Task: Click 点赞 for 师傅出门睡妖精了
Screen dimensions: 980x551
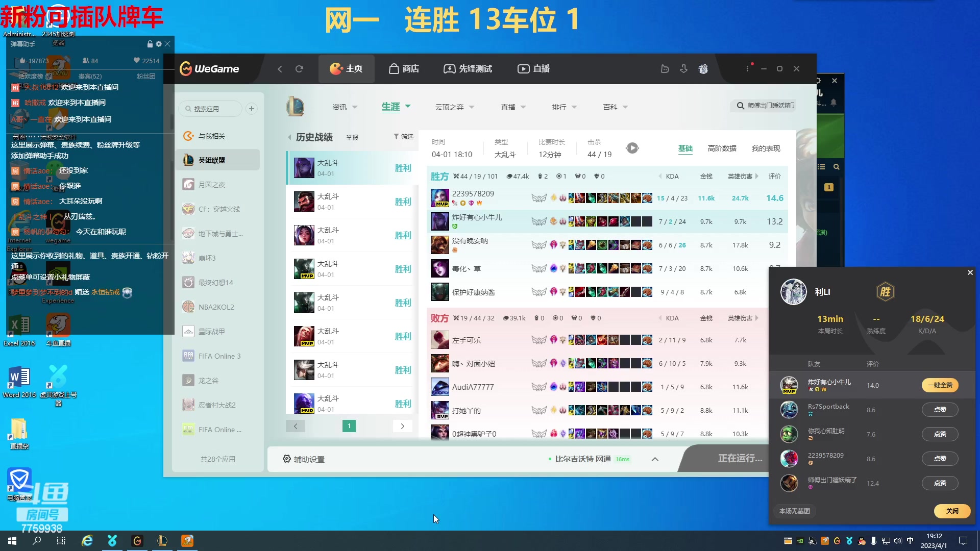Action: [x=940, y=483]
